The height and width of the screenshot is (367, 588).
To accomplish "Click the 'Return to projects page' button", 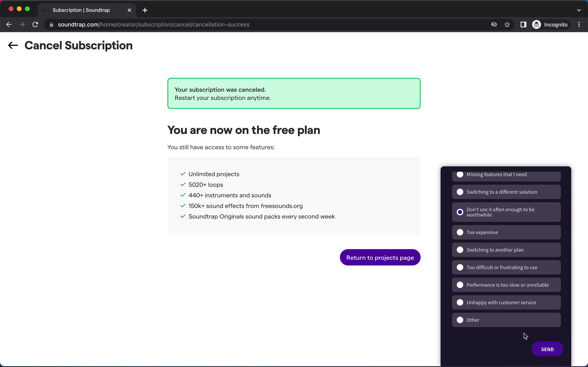I will [380, 258].
